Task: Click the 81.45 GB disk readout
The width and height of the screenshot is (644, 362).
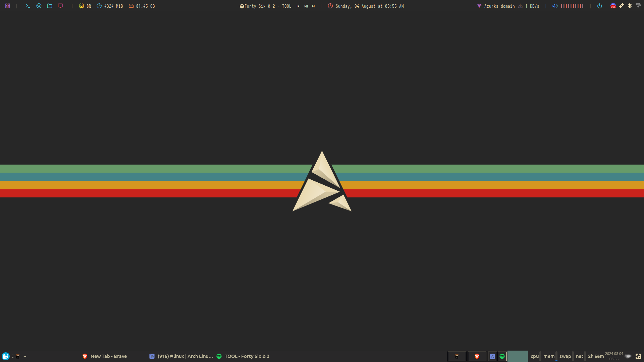Action: 145,6
